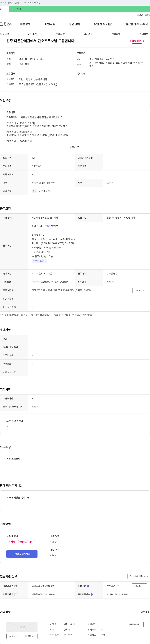This screenshot has height=644, width=150.
Task: Open 지도 보기 for 진주고용센터
Action: tap(139, 586)
